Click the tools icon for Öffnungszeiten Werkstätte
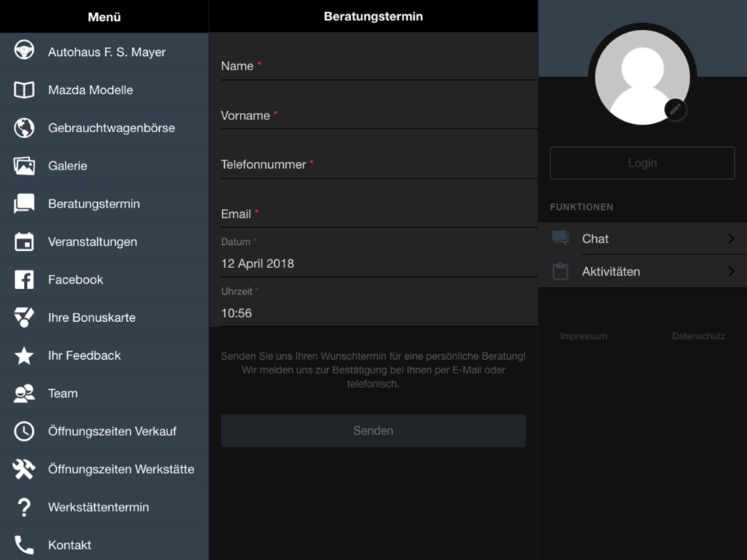747x560 pixels. (25, 469)
